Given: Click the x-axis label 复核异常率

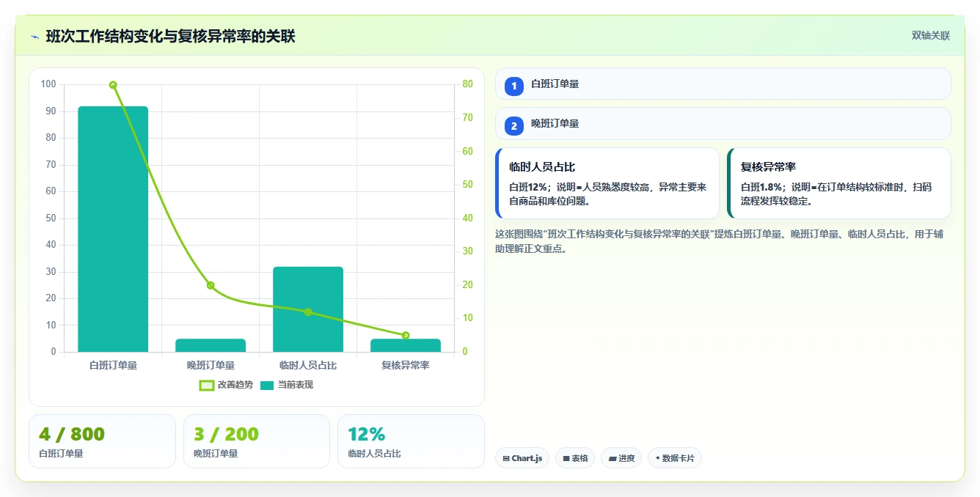Looking at the screenshot, I should tap(406, 365).
